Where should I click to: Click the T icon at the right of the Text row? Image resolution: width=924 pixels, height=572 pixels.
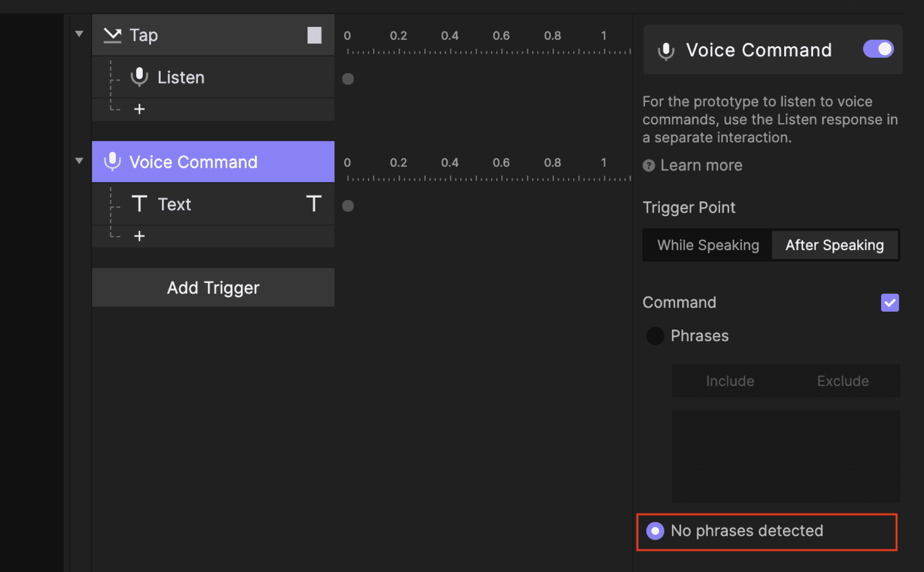tap(314, 204)
